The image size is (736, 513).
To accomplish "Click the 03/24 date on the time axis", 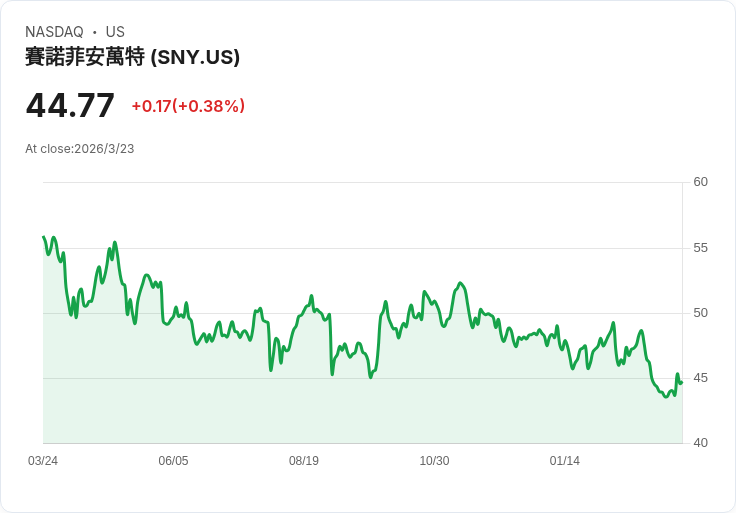I will click(43, 461).
